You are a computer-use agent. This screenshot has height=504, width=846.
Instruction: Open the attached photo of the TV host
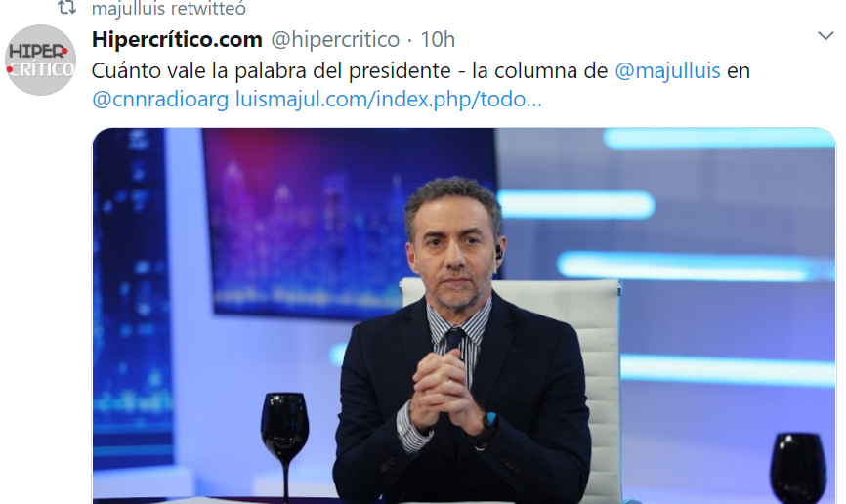pyautogui.click(x=464, y=315)
